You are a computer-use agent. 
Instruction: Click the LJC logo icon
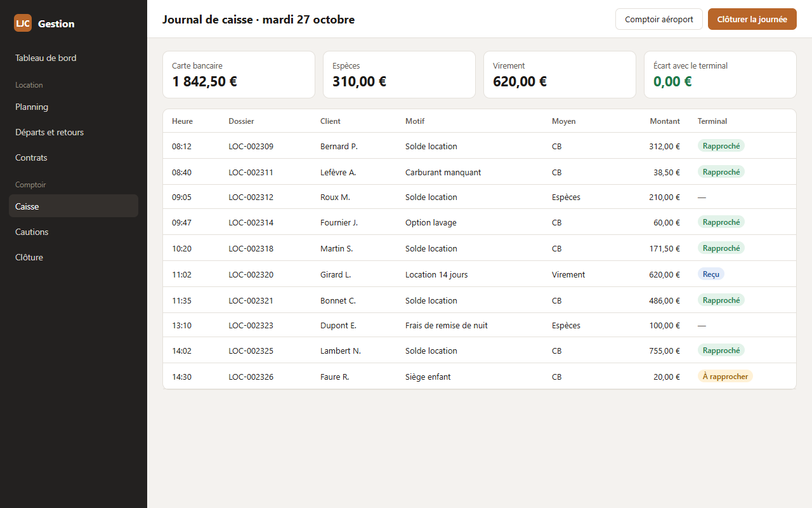pos(23,23)
